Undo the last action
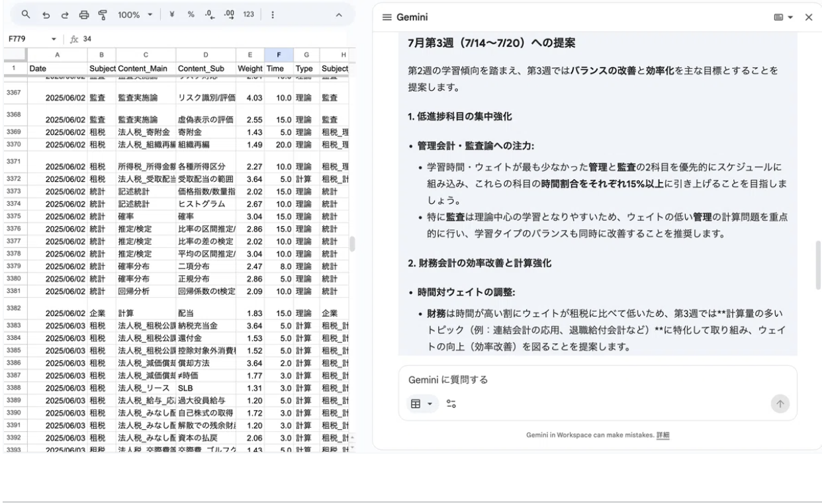 45,14
